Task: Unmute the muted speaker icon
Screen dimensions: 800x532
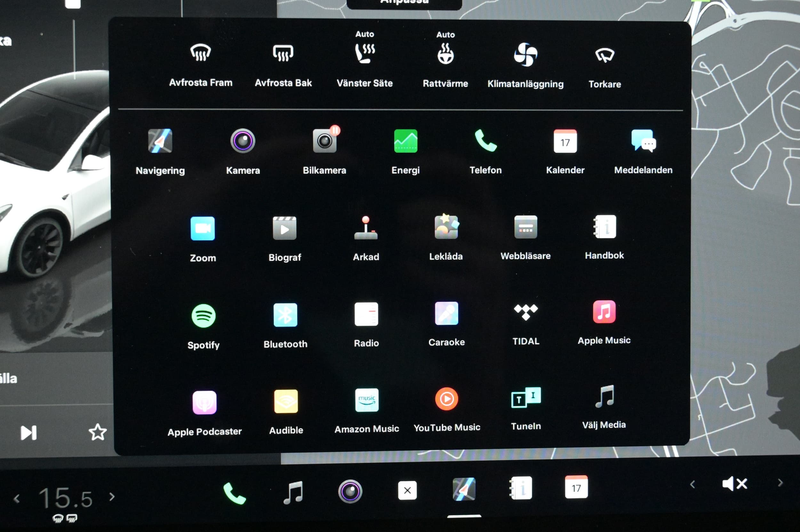Action: coord(735,483)
